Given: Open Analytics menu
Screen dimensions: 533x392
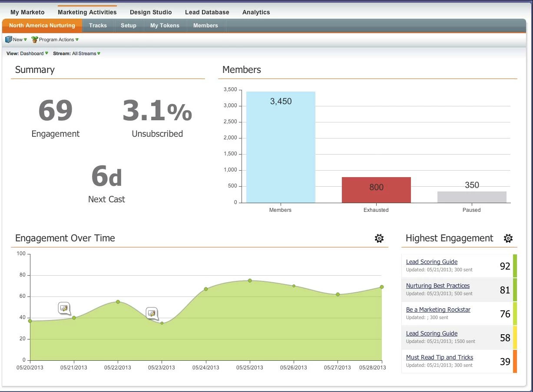Looking at the screenshot, I should point(256,12).
